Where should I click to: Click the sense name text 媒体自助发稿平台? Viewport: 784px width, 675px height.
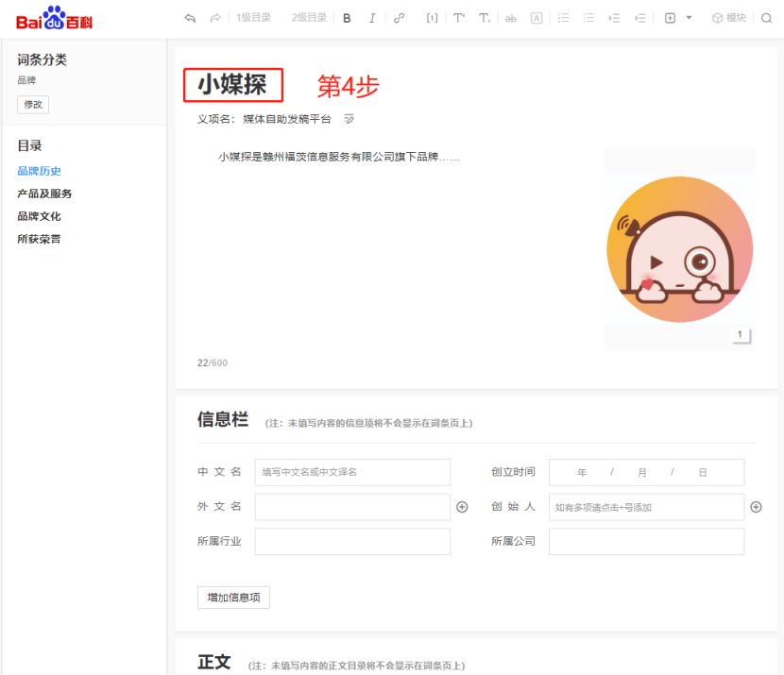(287, 119)
